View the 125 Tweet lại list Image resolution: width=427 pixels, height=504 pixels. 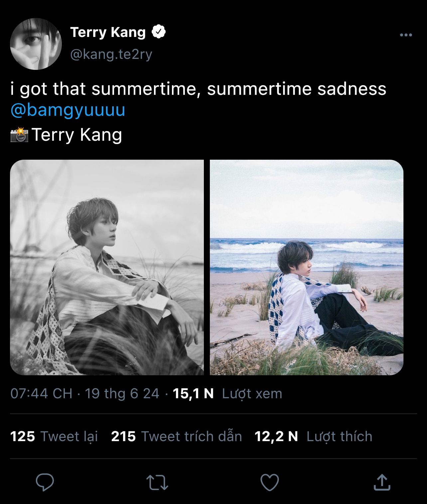click(54, 436)
